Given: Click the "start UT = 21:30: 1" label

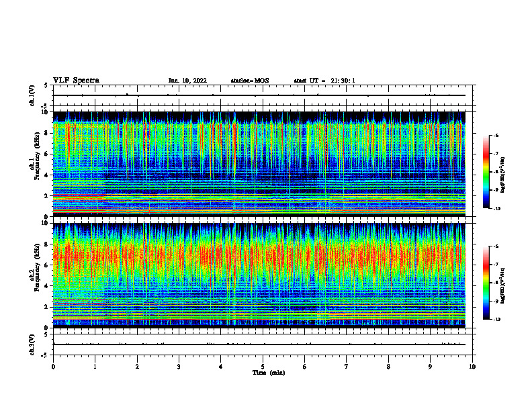Looking at the screenshot, I should coord(324,81).
